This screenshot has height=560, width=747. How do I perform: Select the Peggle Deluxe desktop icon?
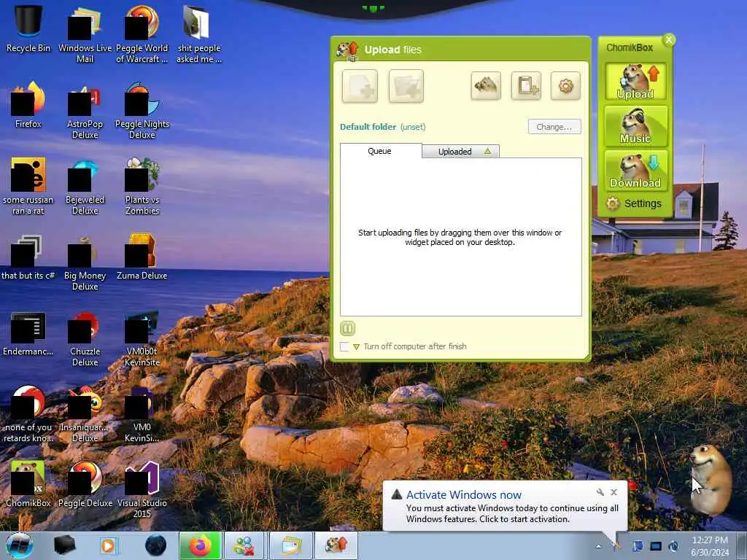coord(85,484)
